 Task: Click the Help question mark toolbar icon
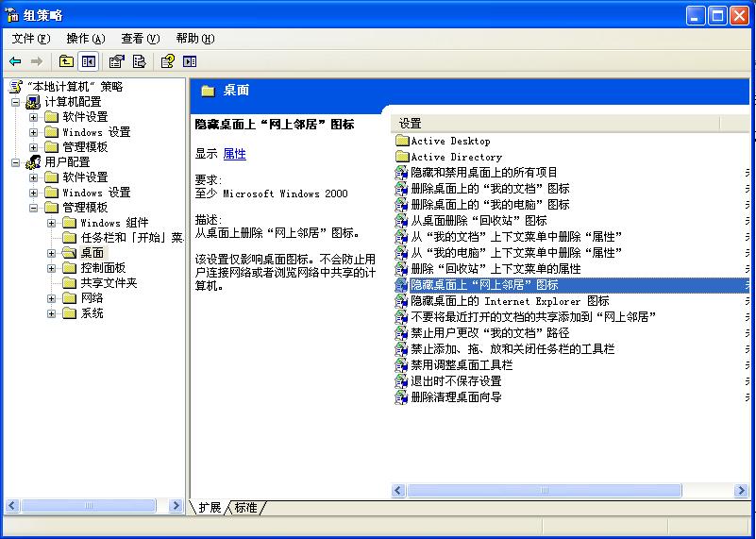tap(167, 61)
